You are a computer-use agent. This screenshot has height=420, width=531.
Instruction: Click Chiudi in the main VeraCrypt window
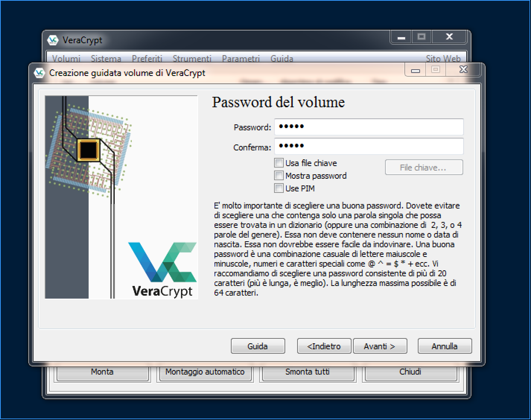click(410, 373)
